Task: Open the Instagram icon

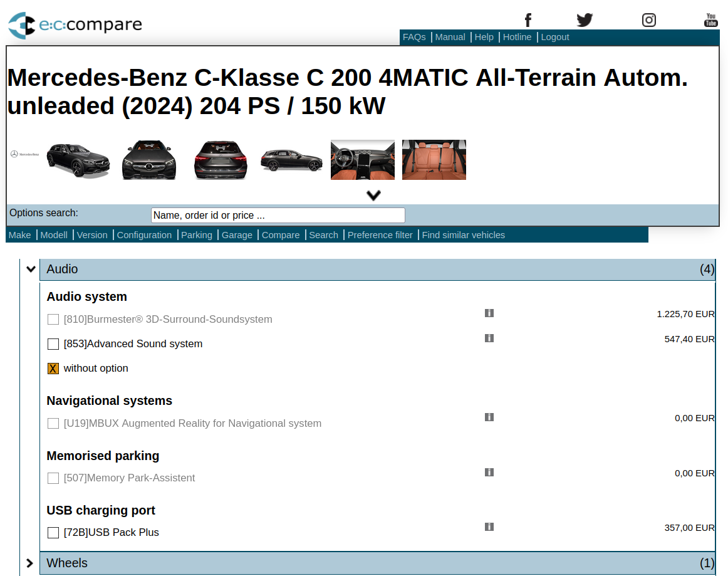Action: tap(648, 20)
